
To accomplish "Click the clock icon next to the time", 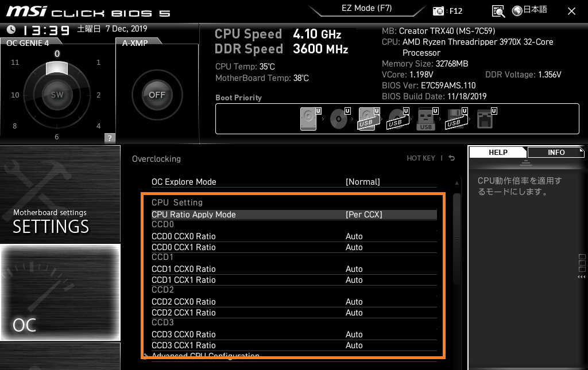I will [x=11, y=29].
